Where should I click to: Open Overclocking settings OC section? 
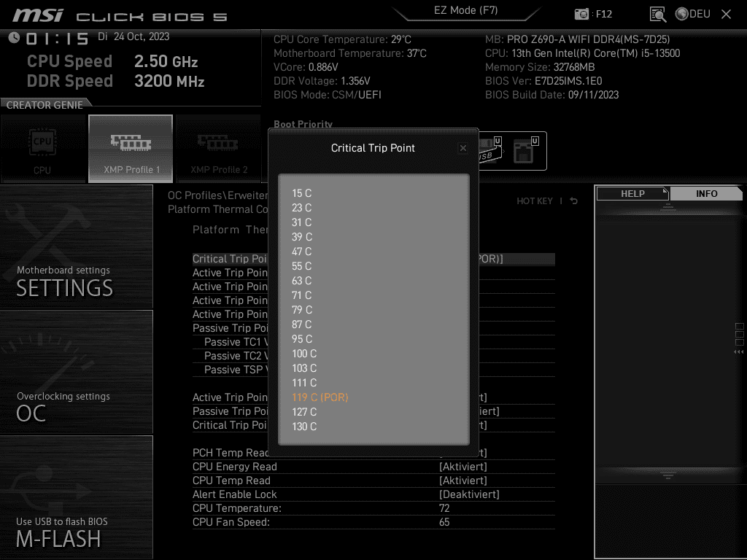[76, 373]
